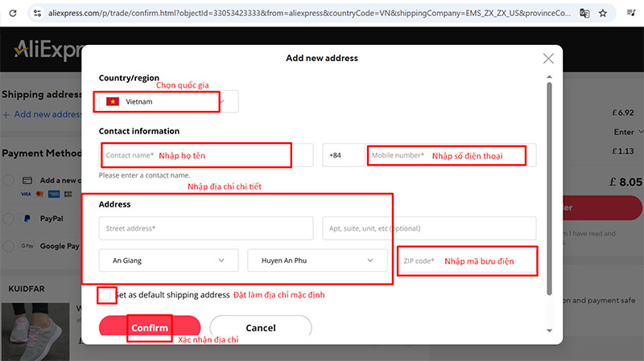This screenshot has width=644, height=361.
Task: Click the PayPal logo icon
Action: point(27,218)
